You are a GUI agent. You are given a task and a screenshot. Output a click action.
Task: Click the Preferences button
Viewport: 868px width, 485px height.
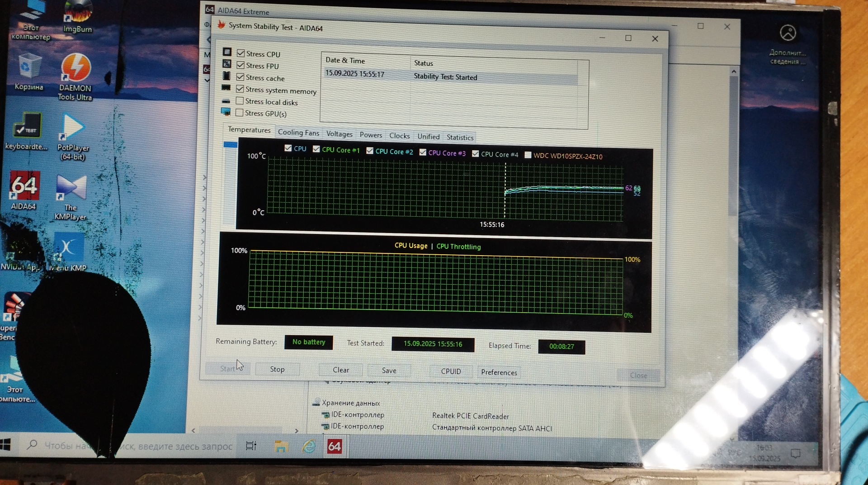[499, 372]
